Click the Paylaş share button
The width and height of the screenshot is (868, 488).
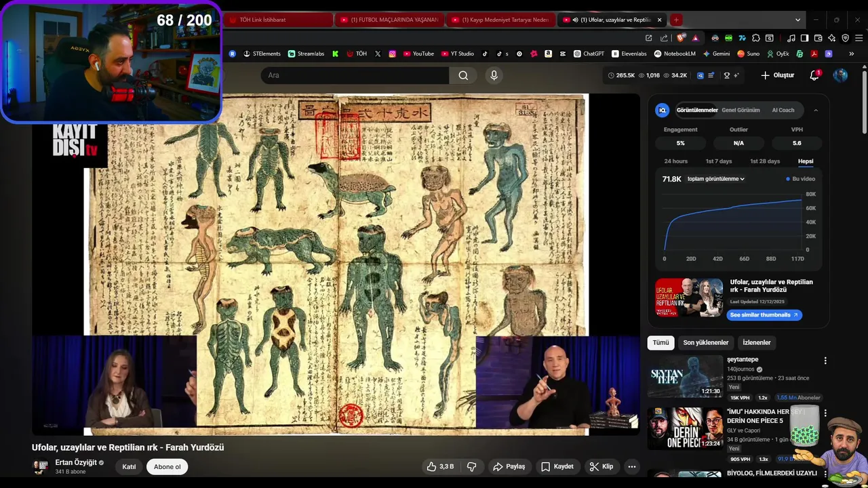coord(509,466)
